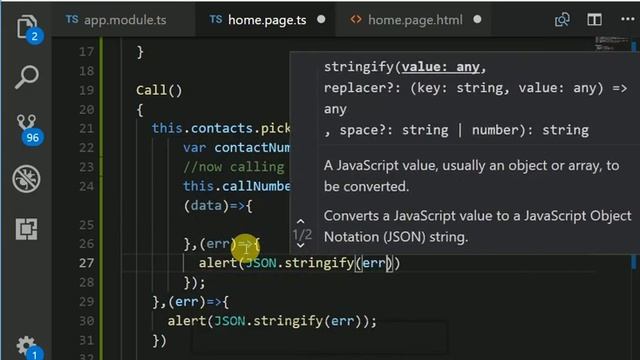Open the Search panel icon
Viewport: 640px width, 360px height.
pos(27,76)
